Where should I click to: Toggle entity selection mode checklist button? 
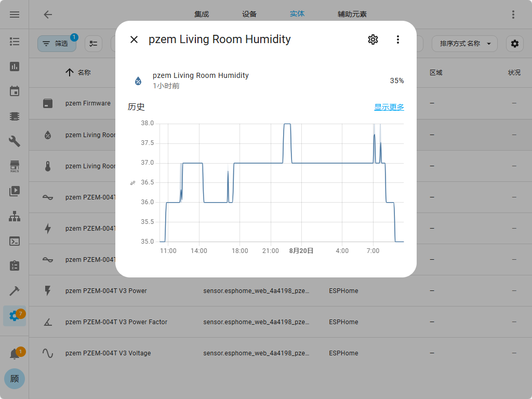[x=94, y=44]
